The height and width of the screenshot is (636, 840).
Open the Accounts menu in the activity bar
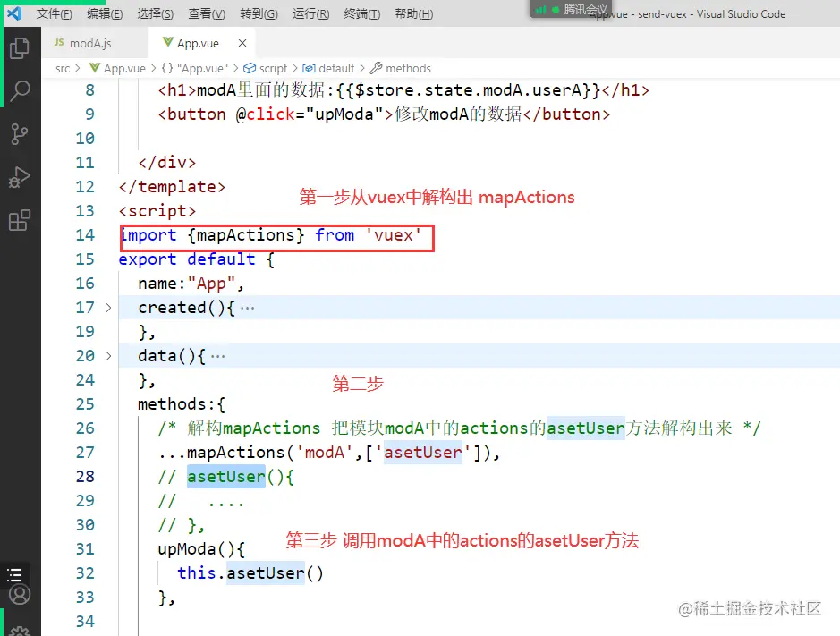(20, 595)
